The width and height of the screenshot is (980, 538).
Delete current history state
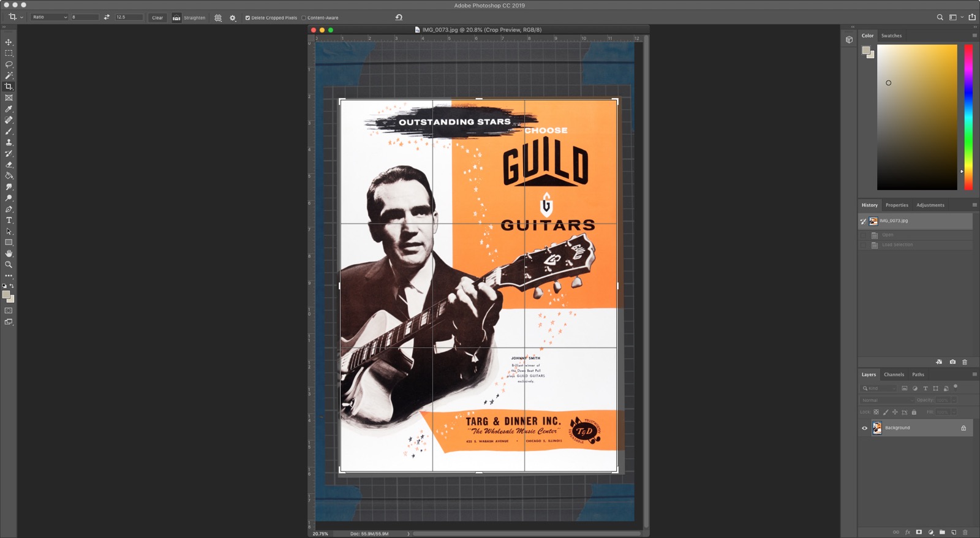click(965, 362)
